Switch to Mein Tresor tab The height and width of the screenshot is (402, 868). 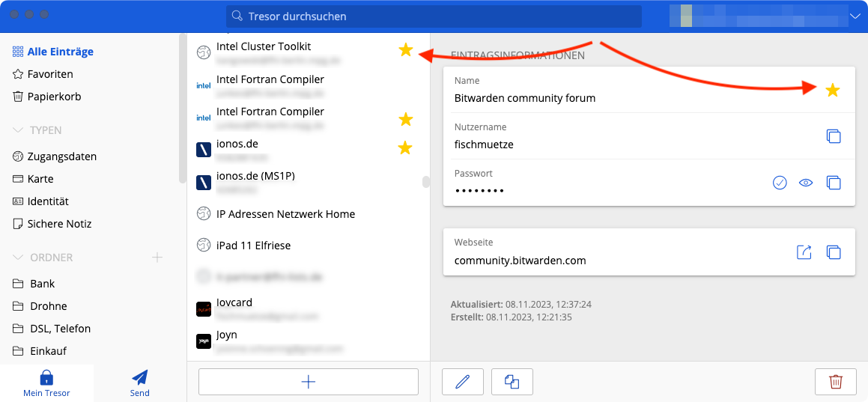46,384
